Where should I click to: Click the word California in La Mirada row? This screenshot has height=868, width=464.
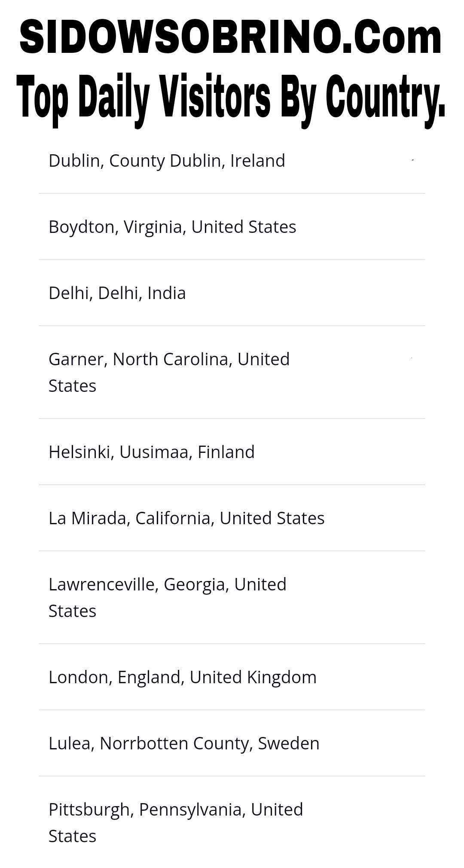pos(173,518)
